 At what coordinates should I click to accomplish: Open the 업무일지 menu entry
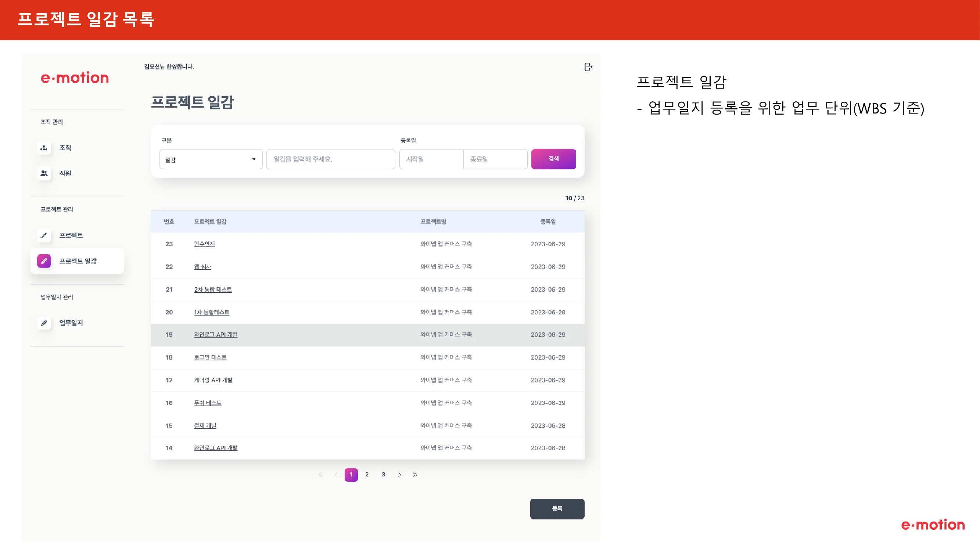click(x=71, y=323)
